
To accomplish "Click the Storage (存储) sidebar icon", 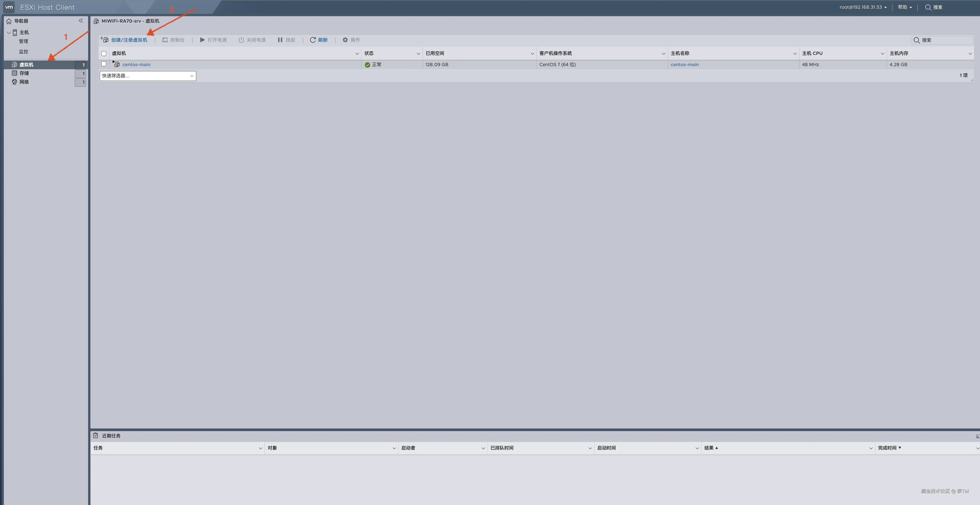I will coord(14,73).
